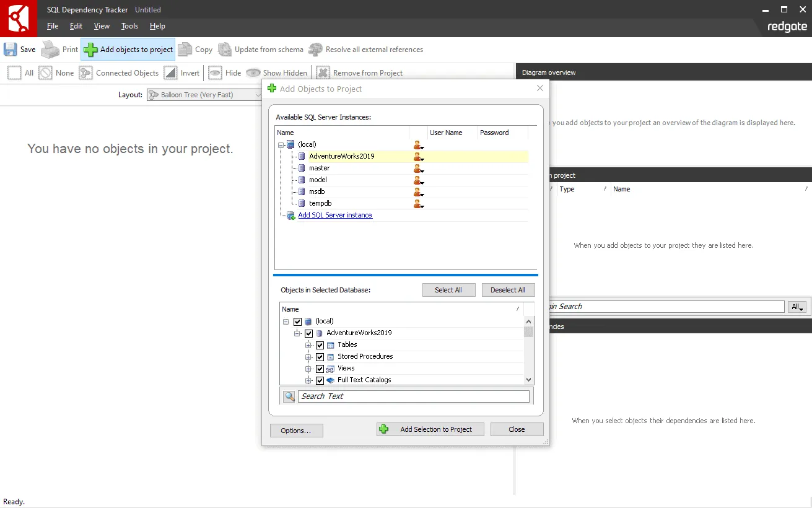The width and height of the screenshot is (812, 508).
Task: Click the magnifier icon beside Search Text
Action: (289, 396)
